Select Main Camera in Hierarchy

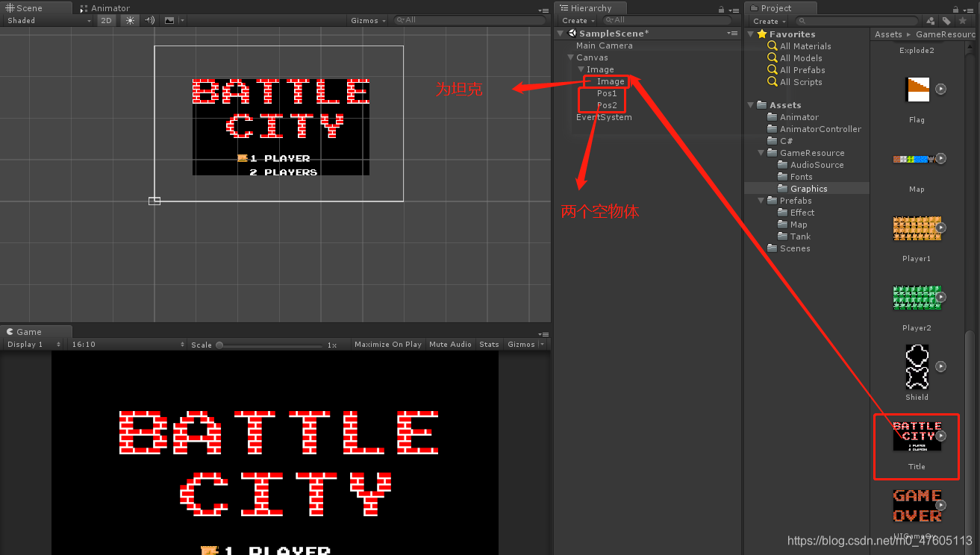pos(604,46)
